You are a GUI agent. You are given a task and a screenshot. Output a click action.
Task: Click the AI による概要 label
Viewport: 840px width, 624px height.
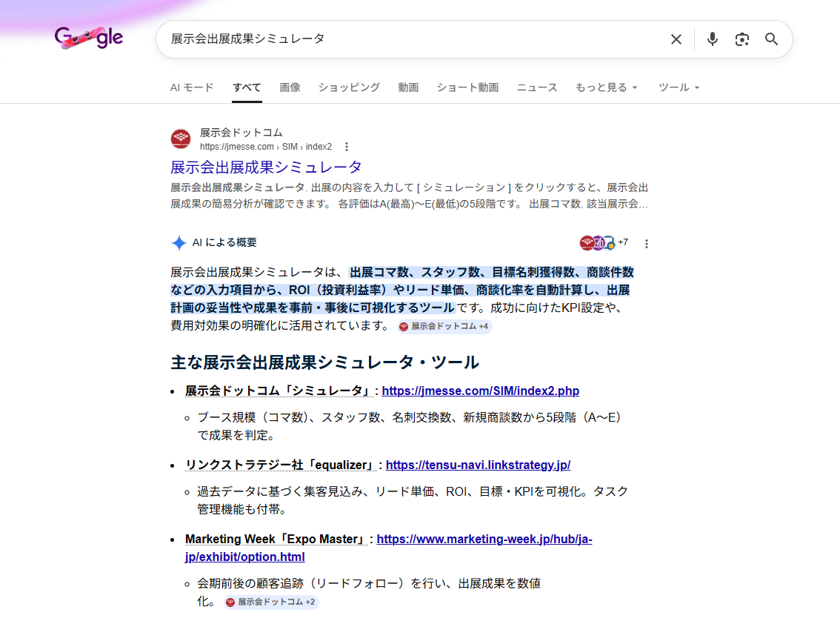[224, 242]
